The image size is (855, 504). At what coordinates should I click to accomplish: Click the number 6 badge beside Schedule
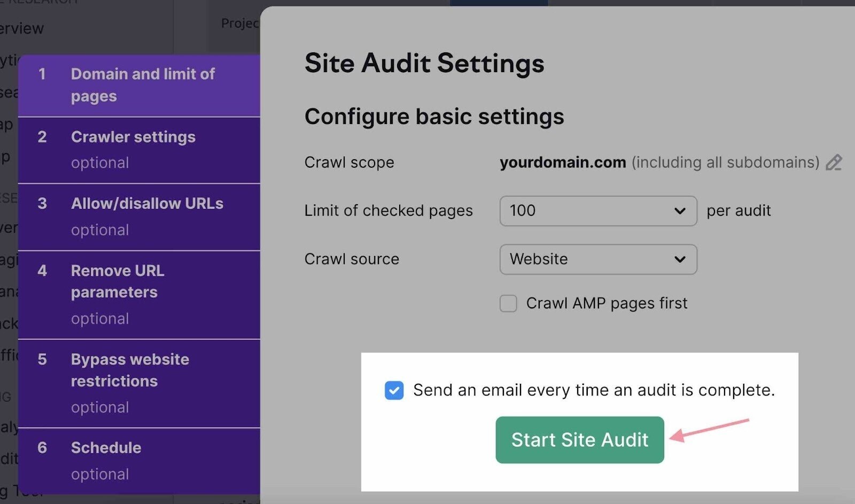point(42,448)
